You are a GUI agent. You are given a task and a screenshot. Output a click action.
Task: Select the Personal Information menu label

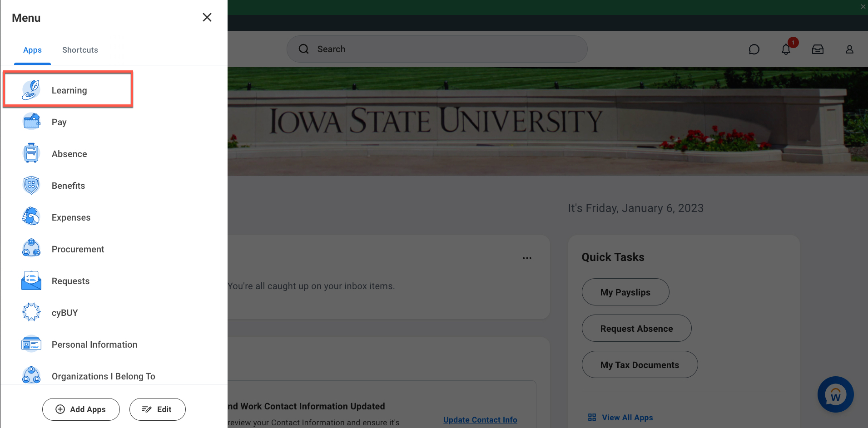[x=94, y=344]
